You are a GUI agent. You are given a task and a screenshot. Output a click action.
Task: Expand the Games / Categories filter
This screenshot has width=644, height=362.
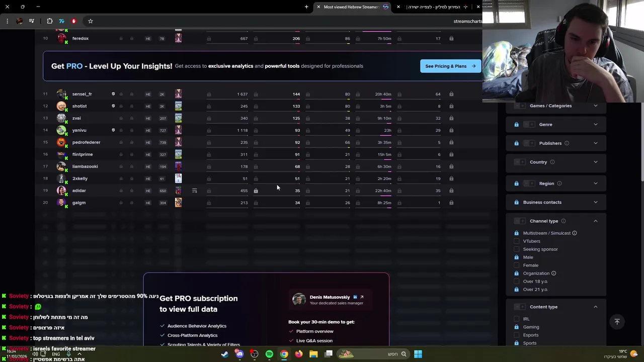coord(596,106)
